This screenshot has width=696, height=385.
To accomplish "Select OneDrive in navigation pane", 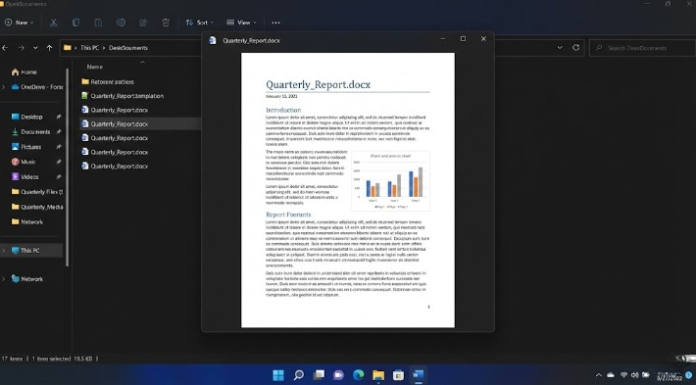I will (37, 87).
